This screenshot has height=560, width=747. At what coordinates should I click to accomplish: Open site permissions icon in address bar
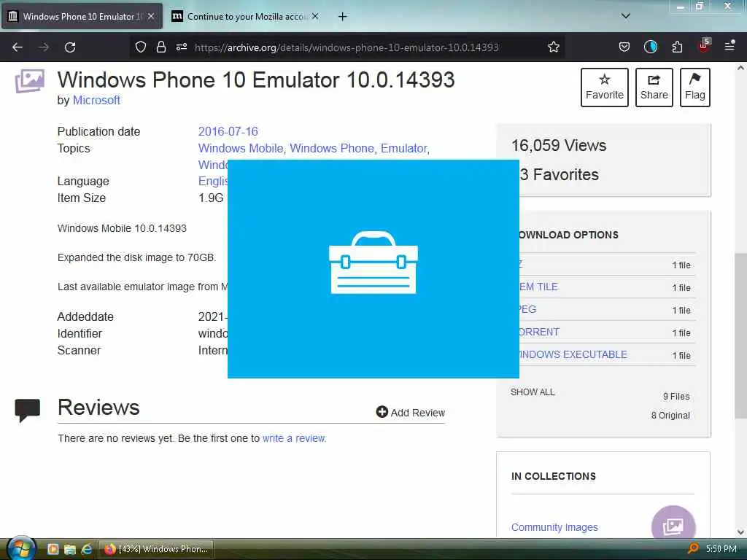182,47
